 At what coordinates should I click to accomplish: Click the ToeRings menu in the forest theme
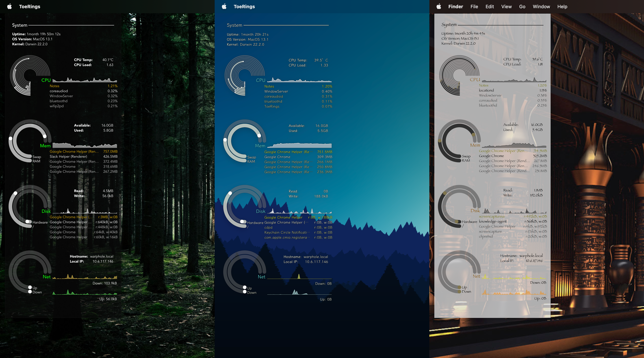click(30, 6)
